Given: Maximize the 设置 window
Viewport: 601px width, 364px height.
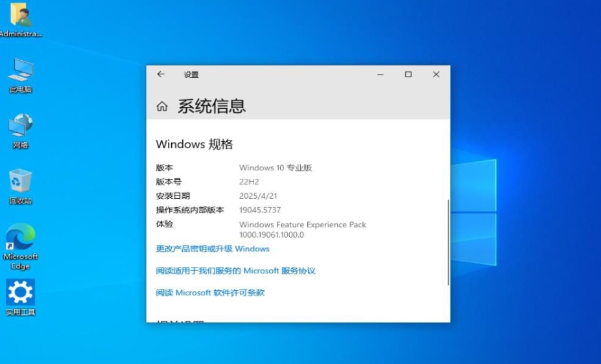Looking at the screenshot, I should click(x=408, y=74).
